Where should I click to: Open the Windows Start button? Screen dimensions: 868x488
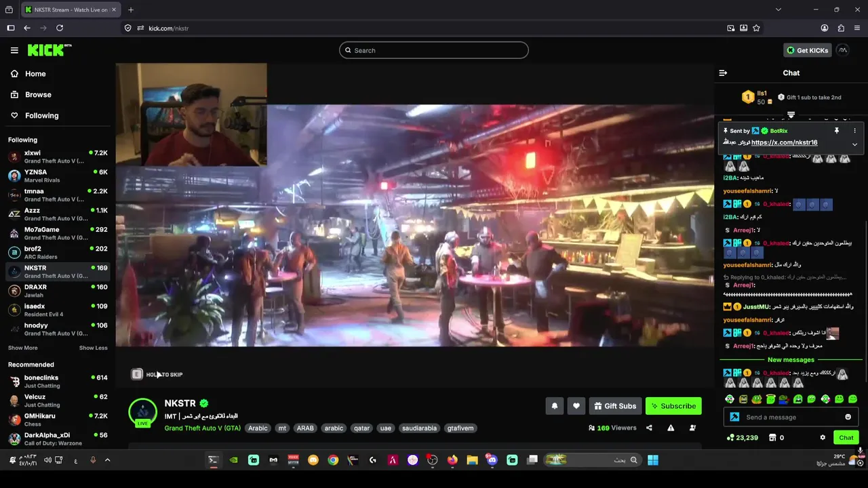pyautogui.click(x=653, y=460)
